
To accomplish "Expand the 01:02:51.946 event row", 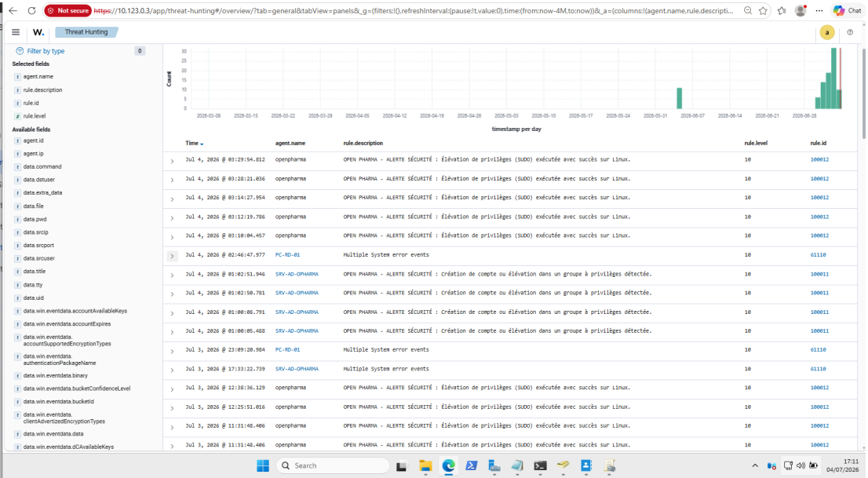I will 172,275.
